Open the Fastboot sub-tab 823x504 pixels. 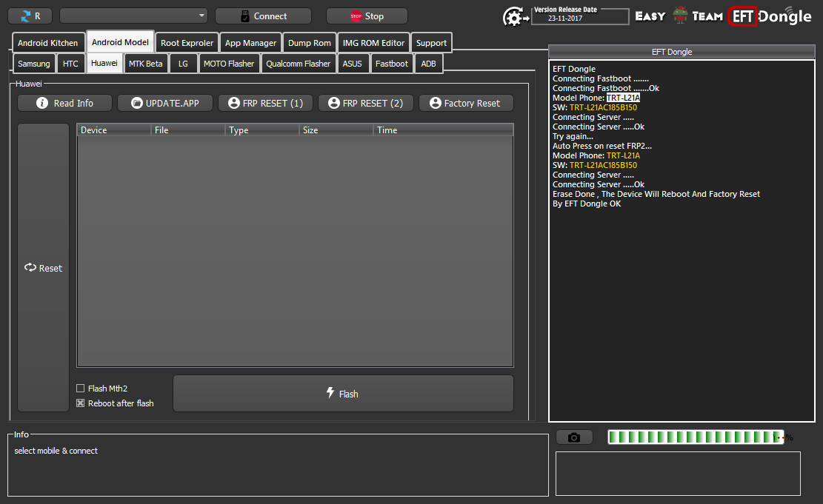pos(392,64)
